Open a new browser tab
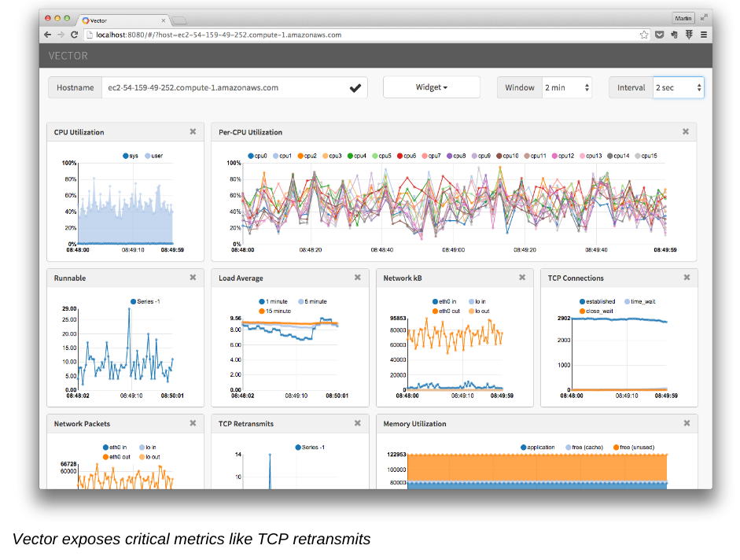This screenshot has width=740, height=560. pos(179,20)
